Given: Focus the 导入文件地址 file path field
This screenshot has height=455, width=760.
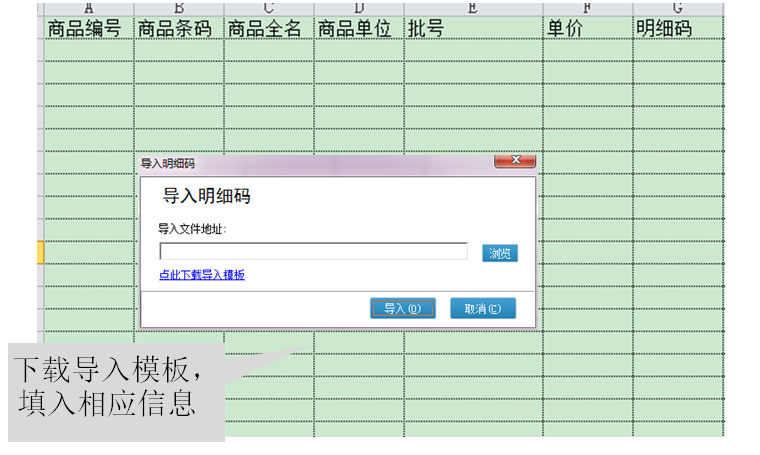Looking at the screenshot, I should click(313, 252).
